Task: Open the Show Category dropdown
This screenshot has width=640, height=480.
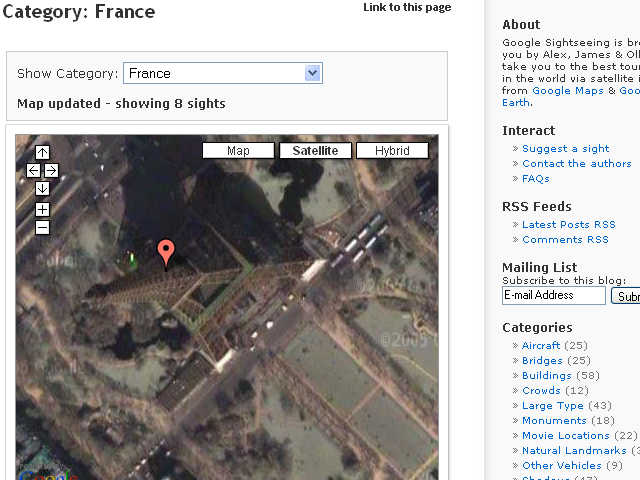Action: [x=223, y=73]
